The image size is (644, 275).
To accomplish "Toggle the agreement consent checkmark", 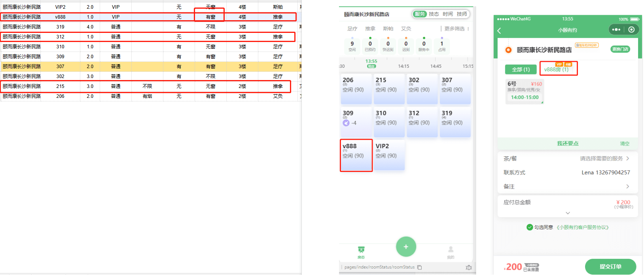I will 530,227.
